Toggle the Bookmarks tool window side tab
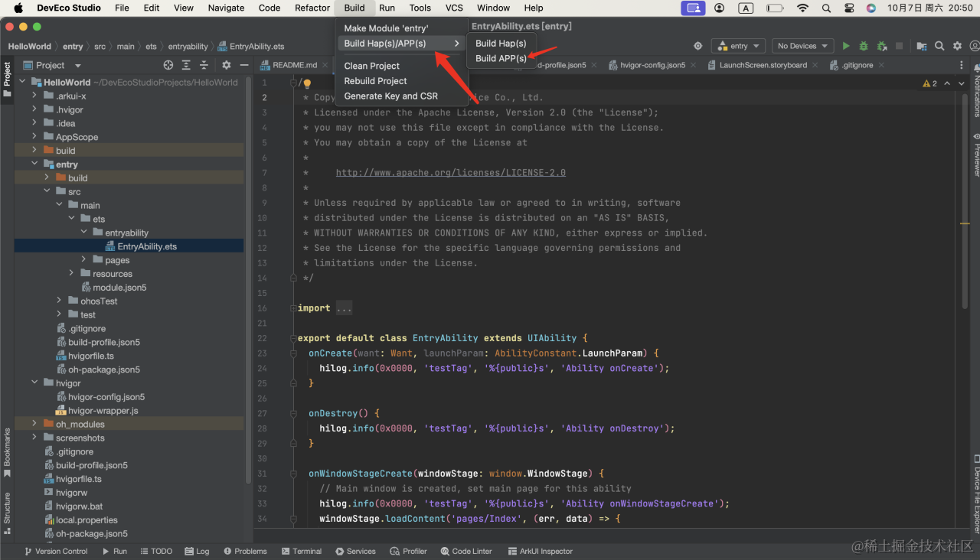 tap(7, 453)
